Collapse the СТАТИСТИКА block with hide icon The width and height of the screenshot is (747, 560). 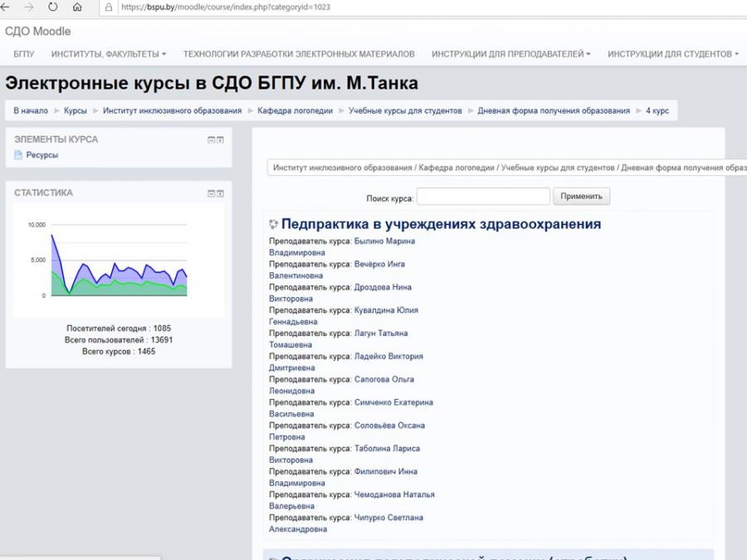coord(211,193)
